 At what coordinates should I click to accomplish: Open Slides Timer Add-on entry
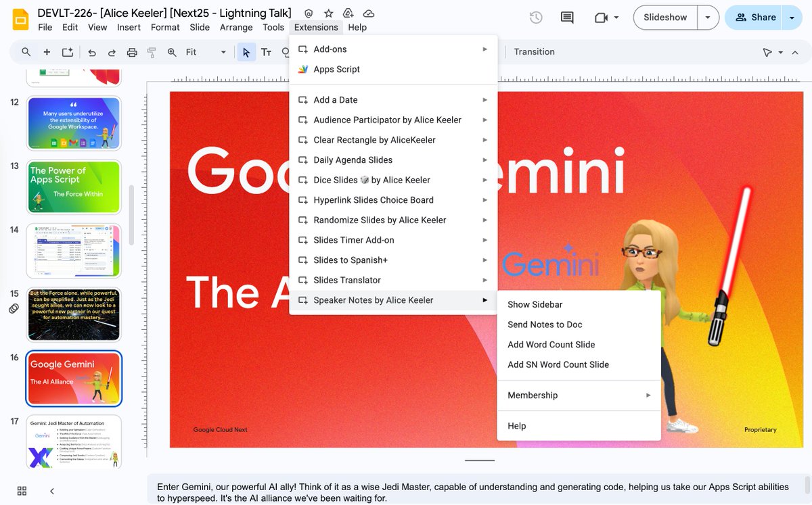392,240
